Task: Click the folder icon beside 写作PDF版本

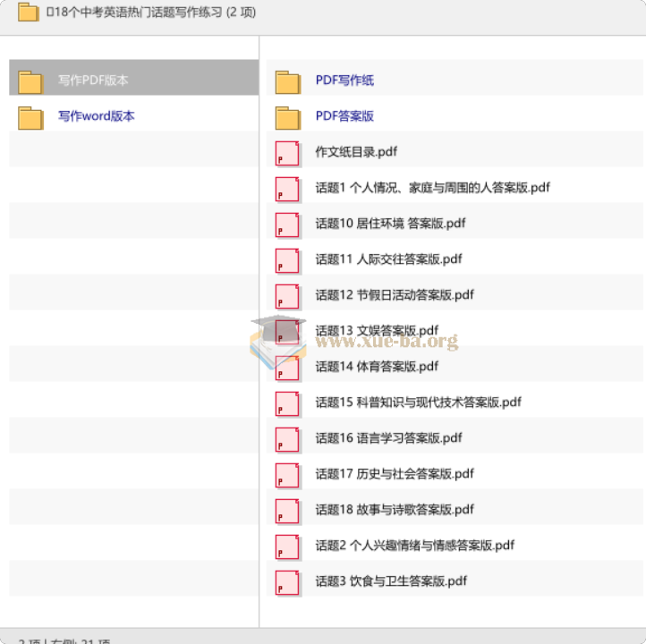Action: (x=30, y=81)
